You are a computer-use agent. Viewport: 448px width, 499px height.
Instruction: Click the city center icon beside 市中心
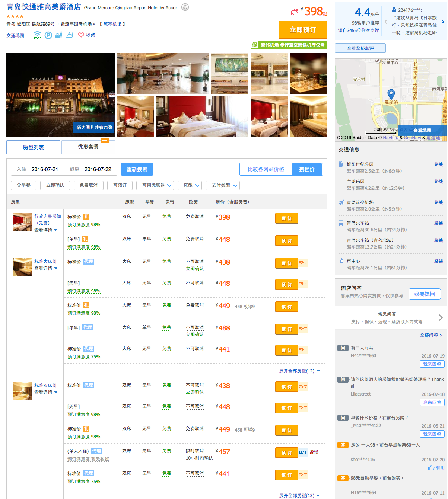(341, 261)
